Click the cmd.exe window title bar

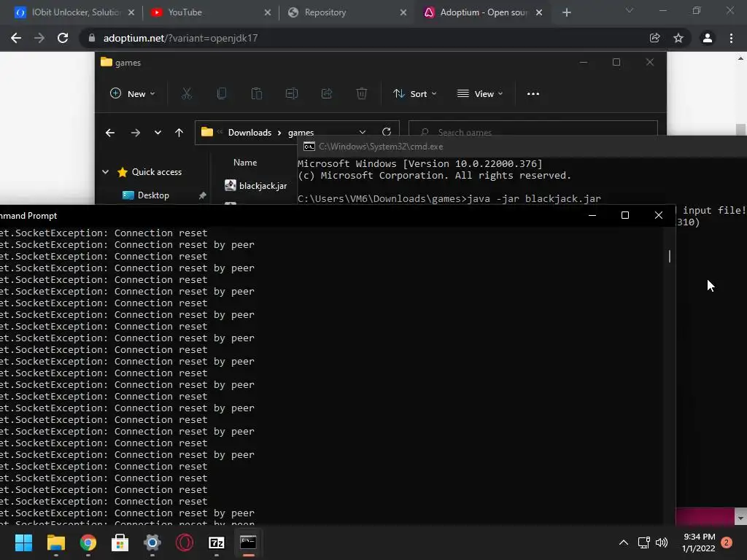click(x=522, y=146)
